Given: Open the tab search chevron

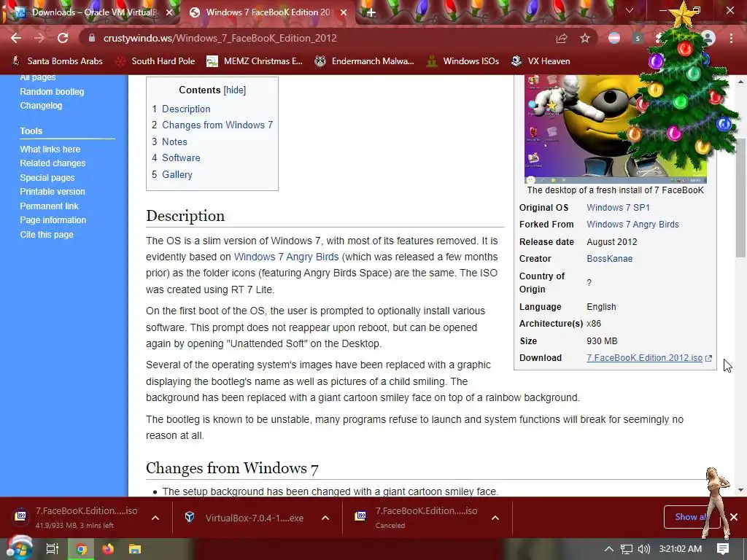Looking at the screenshot, I should point(630,10).
